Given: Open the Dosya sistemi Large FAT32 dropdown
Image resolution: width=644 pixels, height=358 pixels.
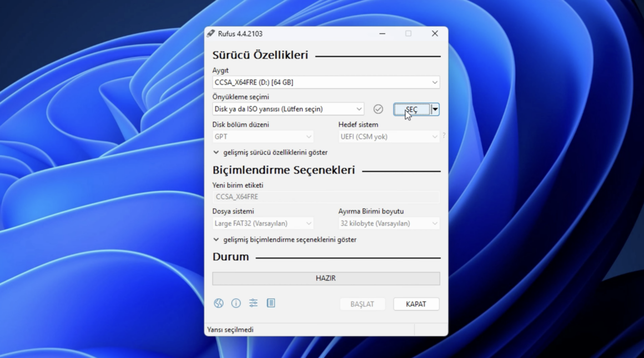Looking at the screenshot, I should pyautogui.click(x=263, y=223).
